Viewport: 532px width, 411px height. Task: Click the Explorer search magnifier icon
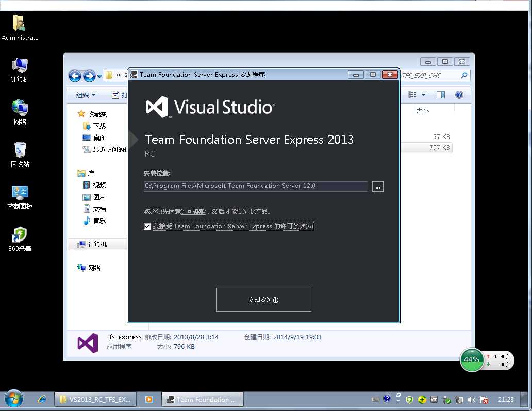tap(464, 75)
